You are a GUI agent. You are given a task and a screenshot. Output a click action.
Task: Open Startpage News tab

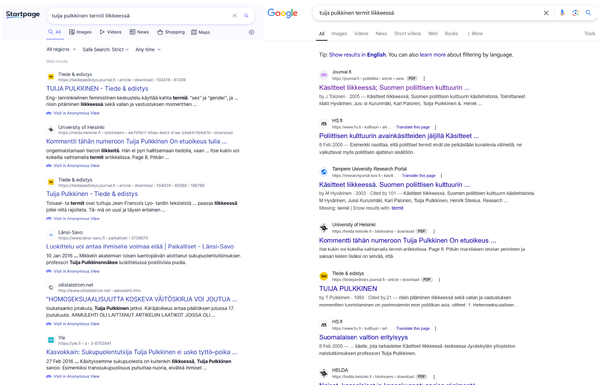pos(139,32)
